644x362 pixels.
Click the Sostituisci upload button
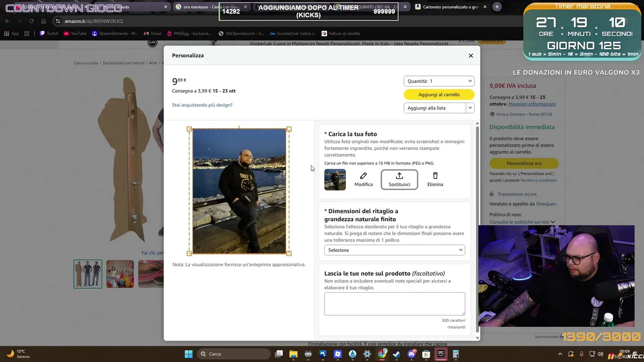coord(399,179)
